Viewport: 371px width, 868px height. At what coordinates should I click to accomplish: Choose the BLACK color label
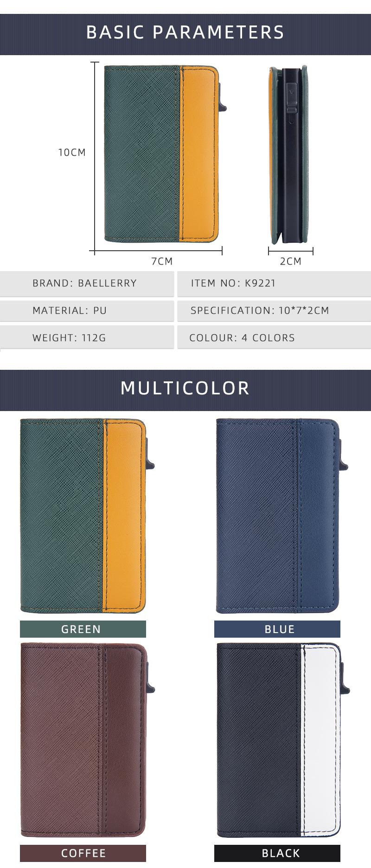[x=277, y=853]
